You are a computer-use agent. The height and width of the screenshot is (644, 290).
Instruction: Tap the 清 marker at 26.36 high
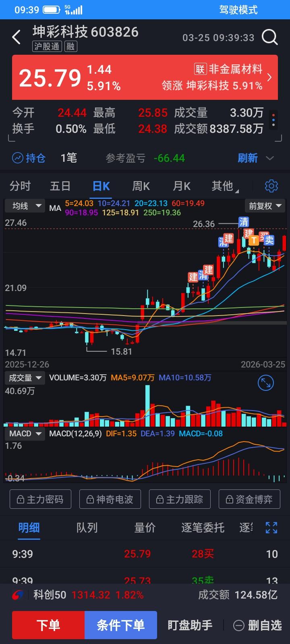tap(244, 222)
